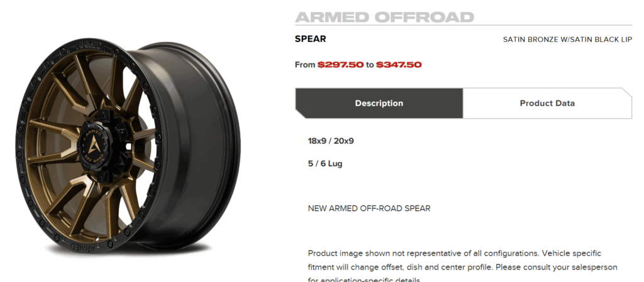Click the Satin Bronze w/Satin Black Lip finish label
The height and width of the screenshot is (282, 644).
tap(567, 40)
